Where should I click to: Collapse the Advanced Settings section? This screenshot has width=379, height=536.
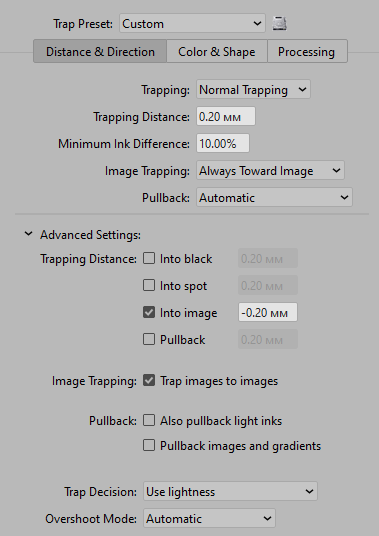(29, 234)
